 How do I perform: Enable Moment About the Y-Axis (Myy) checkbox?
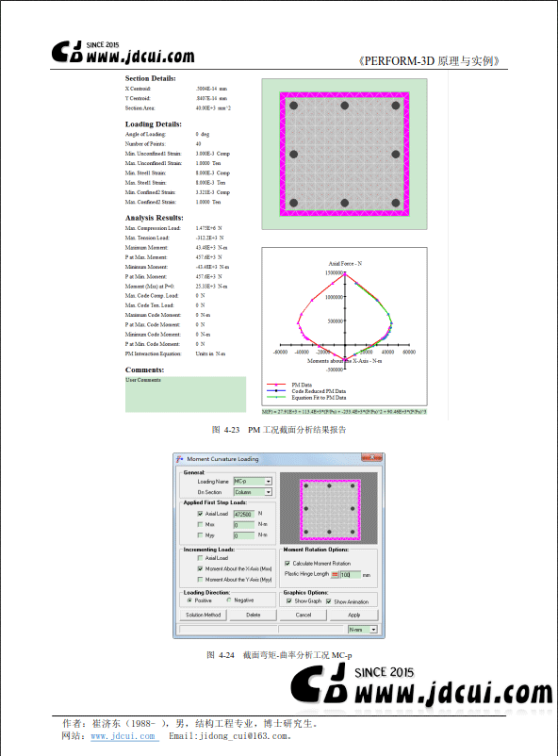coord(200,580)
